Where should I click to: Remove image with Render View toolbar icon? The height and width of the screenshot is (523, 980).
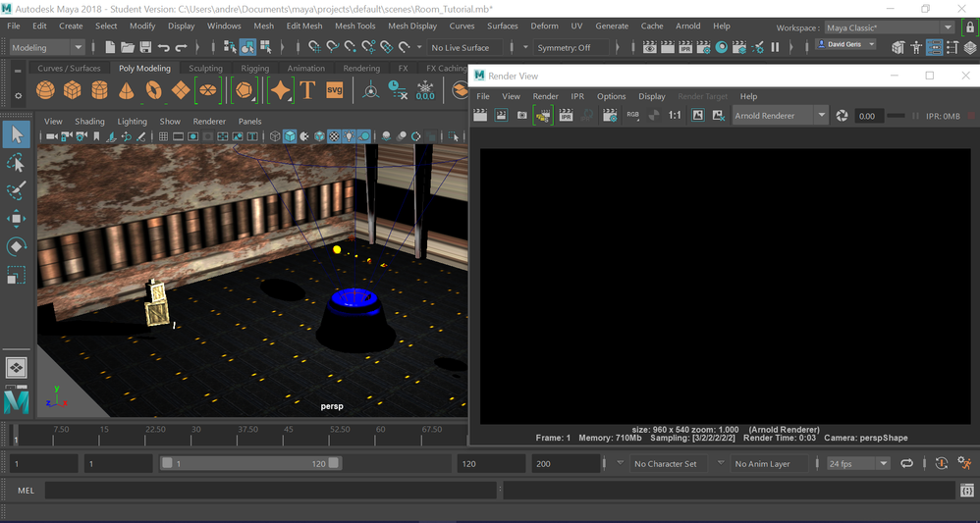(x=719, y=116)
